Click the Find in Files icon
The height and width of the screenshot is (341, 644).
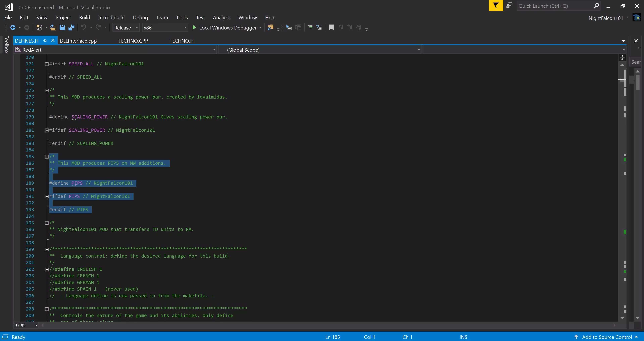click(270, 27)
